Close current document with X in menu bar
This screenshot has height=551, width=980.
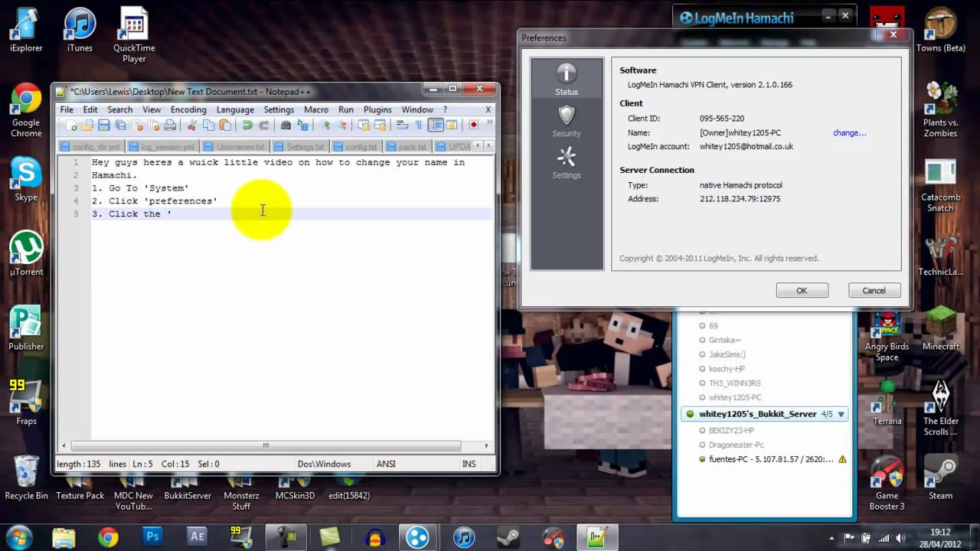coord(488,109)
